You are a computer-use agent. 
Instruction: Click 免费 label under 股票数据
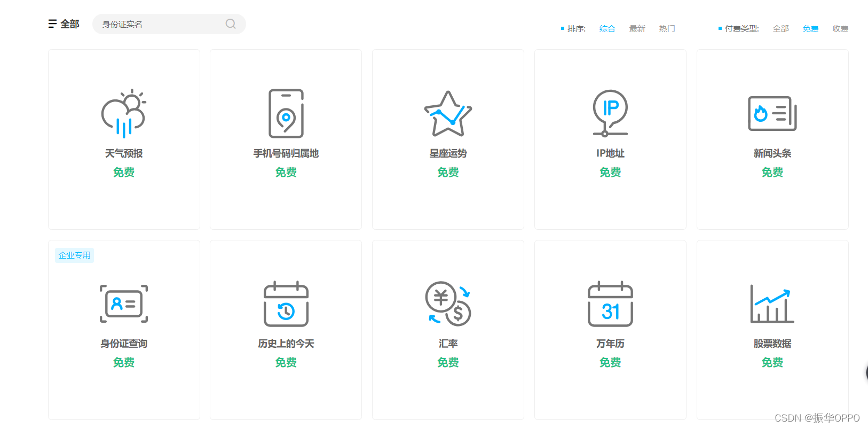coord(772,362)
